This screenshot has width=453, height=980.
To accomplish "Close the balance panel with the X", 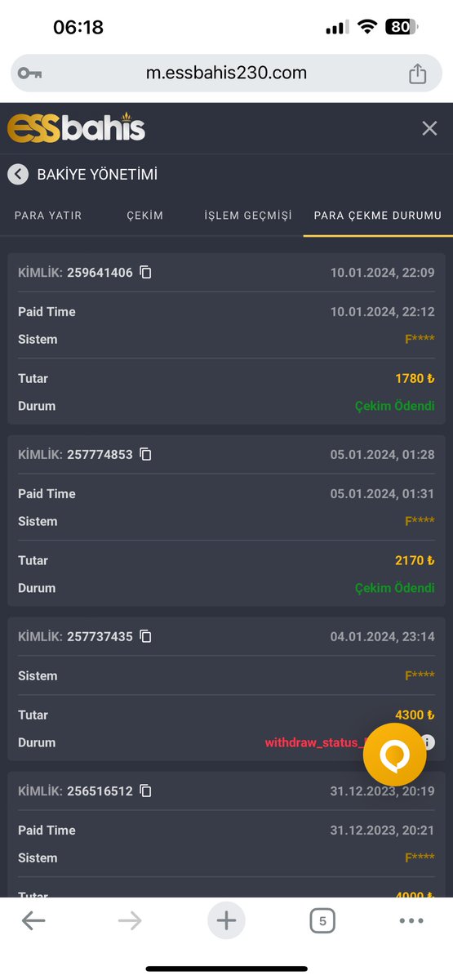I will (429, 128).
